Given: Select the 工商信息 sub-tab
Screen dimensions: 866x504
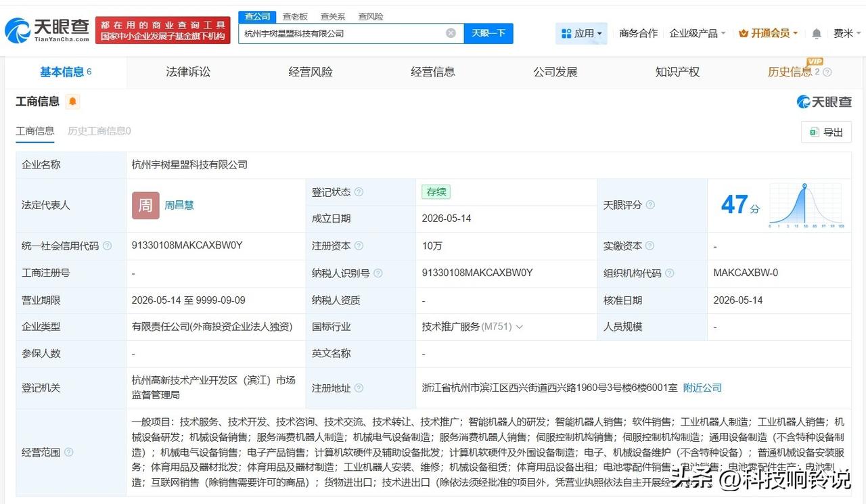Looking at the screenshot, I should coord(35,131).
